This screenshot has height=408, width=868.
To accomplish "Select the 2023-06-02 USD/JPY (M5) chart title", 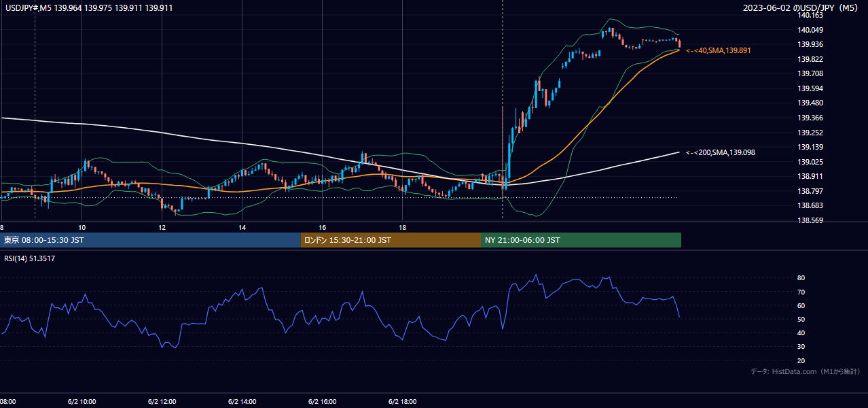I will pos(801,8).
